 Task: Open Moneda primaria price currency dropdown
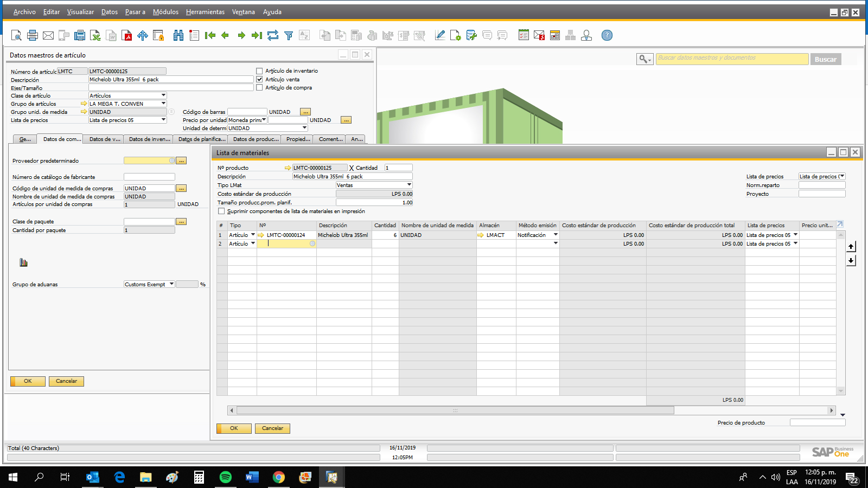264,120
